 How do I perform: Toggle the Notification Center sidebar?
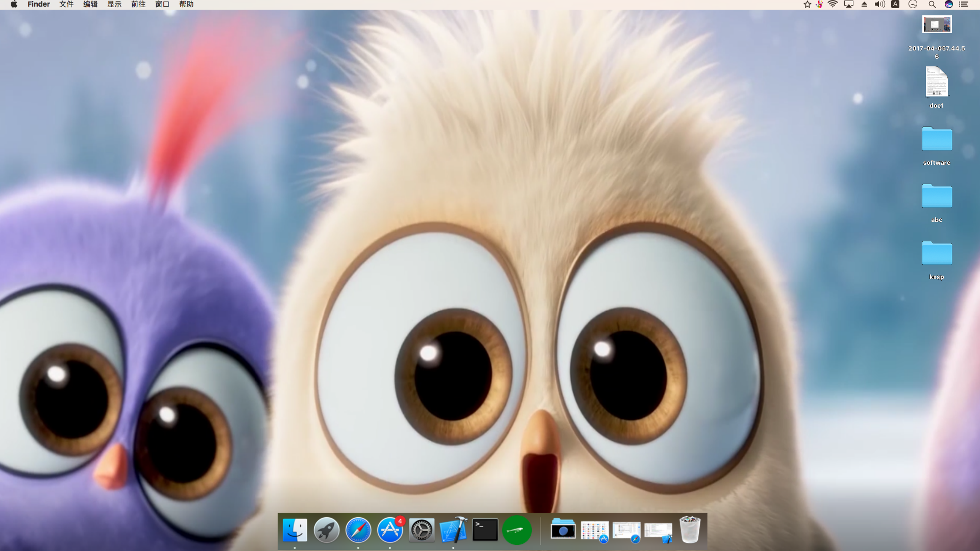point(964,5)
